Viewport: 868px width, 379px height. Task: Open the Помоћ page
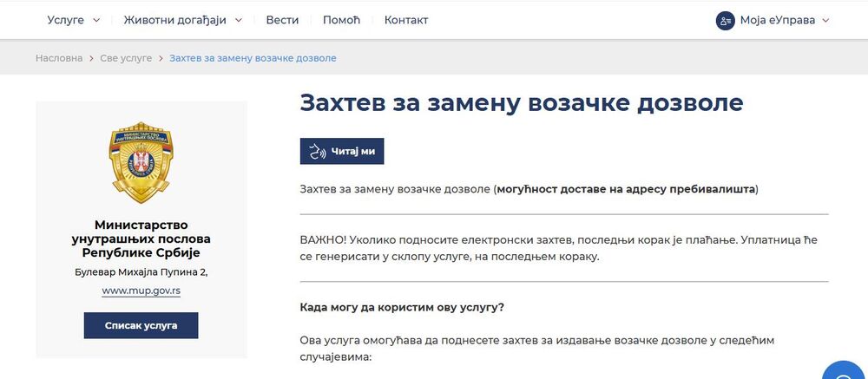(341, 20)
